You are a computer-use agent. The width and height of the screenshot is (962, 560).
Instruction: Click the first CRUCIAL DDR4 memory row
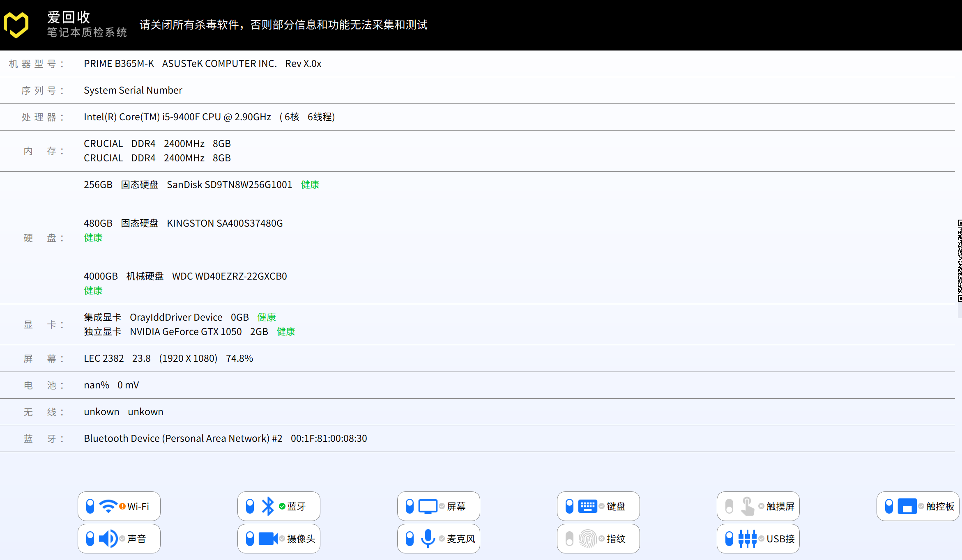click(x=157, y=144)
